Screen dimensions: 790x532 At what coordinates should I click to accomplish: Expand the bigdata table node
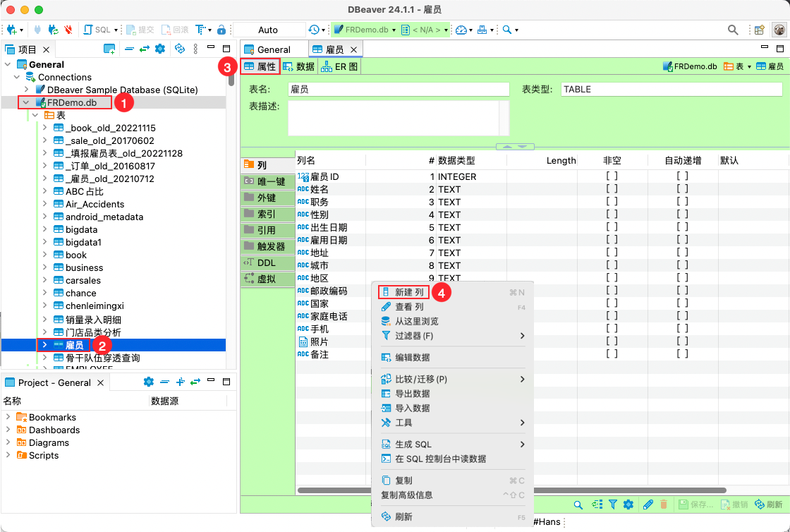45,229
